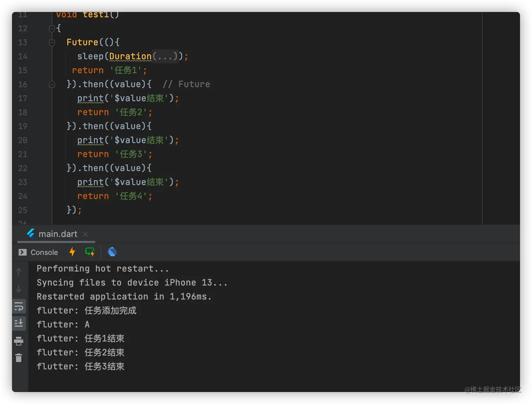Collapse the Future block at line 13

52,43
